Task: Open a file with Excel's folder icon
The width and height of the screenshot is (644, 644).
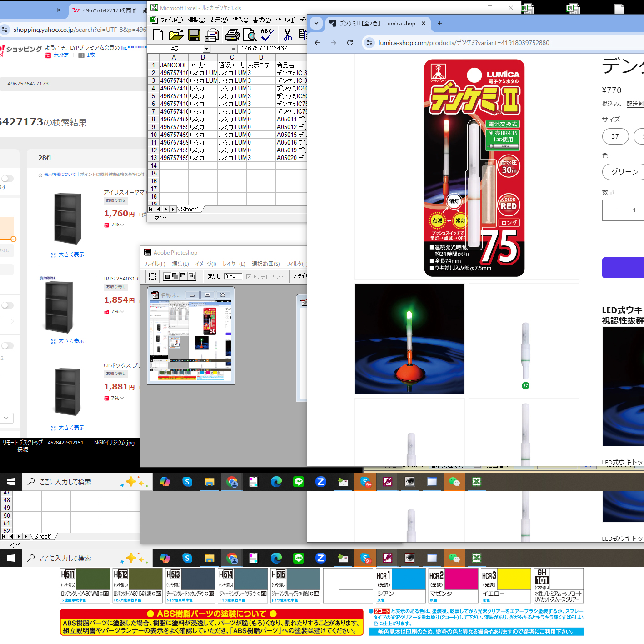Action: tap(176, 35)
